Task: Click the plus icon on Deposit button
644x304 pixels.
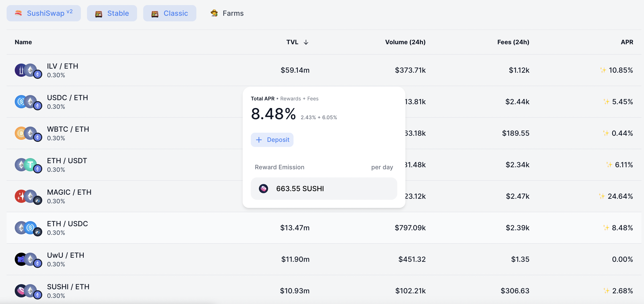Action: coord(259,140)
